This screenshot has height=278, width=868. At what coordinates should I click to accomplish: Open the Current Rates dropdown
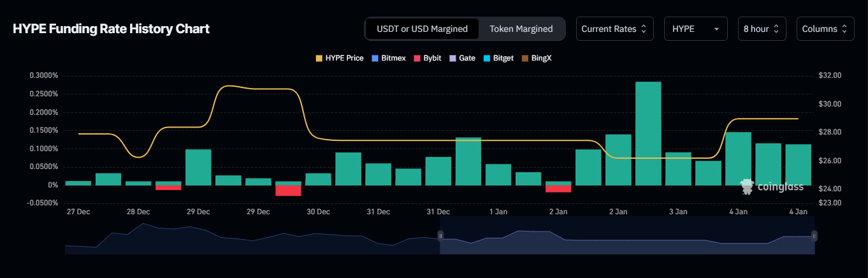(614, 29)
